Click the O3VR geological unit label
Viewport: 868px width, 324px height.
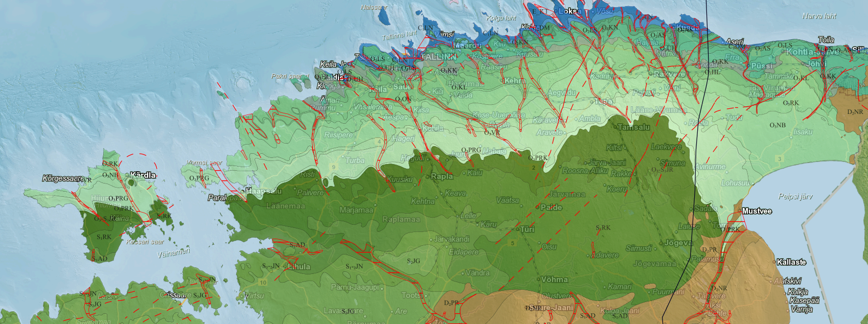[492, 133]
